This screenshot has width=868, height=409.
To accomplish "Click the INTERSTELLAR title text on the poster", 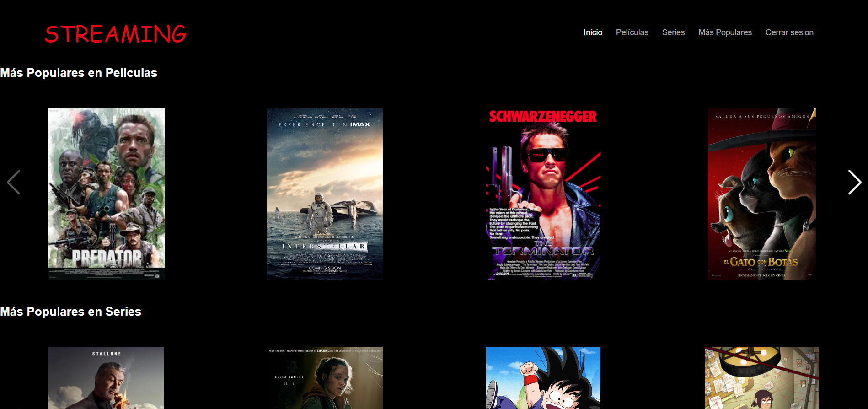I will click(324, 246).
